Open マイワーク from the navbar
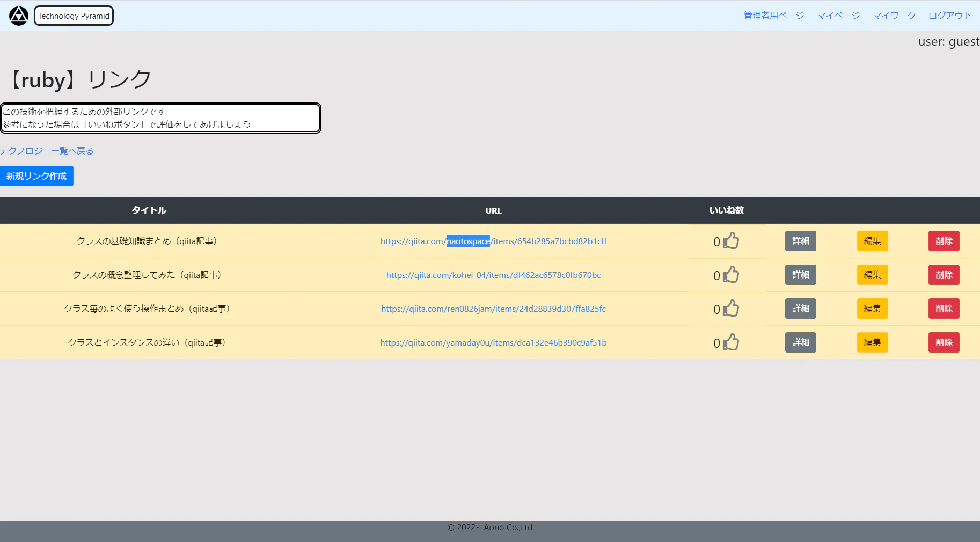This screenshot has height=542, width=980. (x=894, y=16)
